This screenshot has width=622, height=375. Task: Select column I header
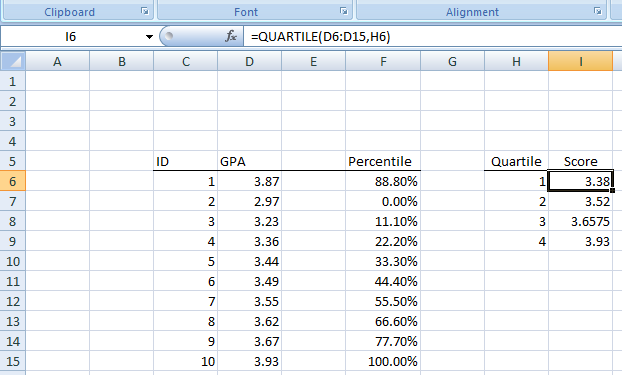click(580, 62)
